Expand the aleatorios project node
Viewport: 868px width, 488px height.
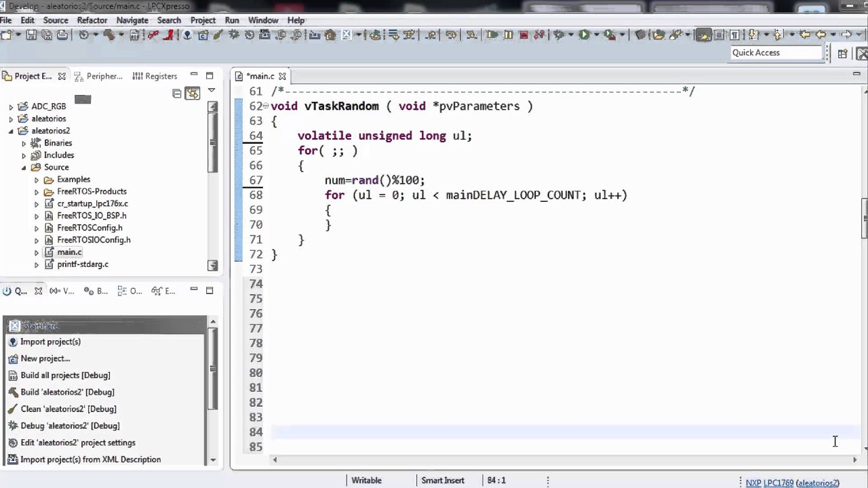11,119
